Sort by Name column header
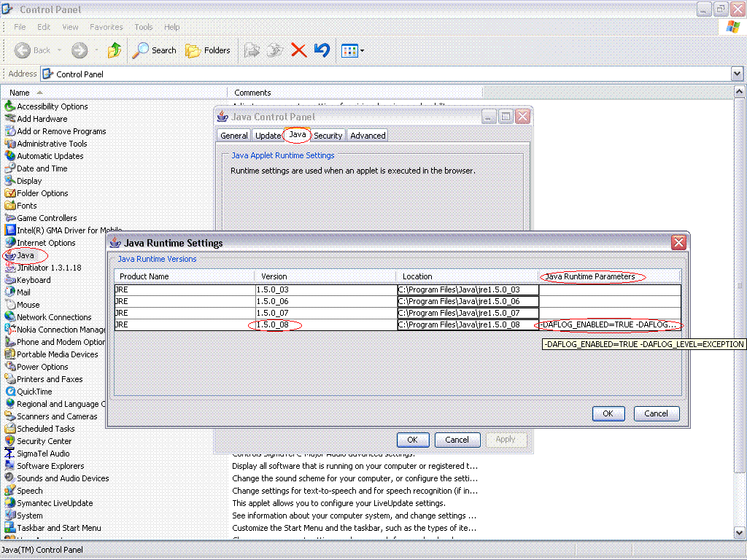Image resolution: width=747 pixels, height=560 pixels. coord(114,93)
